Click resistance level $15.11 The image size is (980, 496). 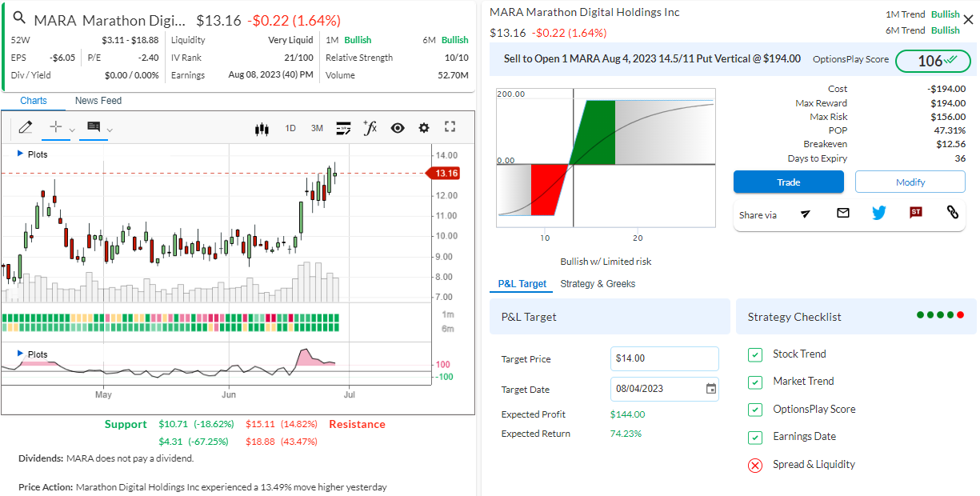(260, 424)
